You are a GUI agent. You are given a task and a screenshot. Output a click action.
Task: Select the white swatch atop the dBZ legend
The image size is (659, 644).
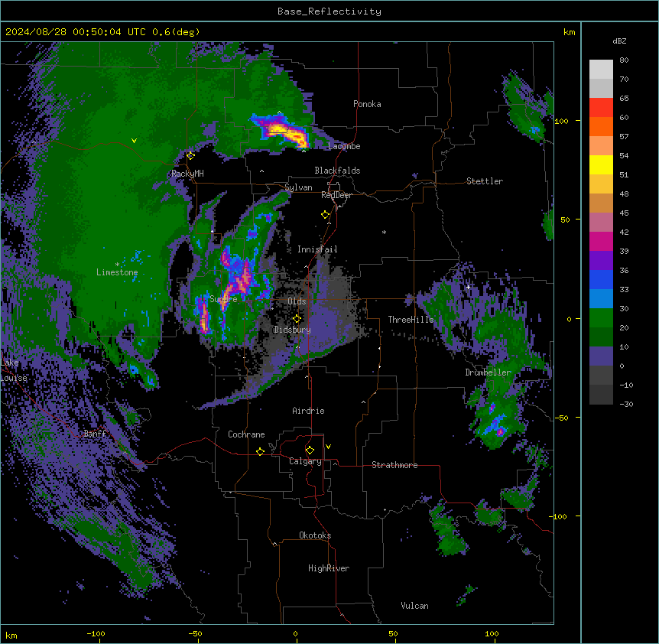click(601, 70)
